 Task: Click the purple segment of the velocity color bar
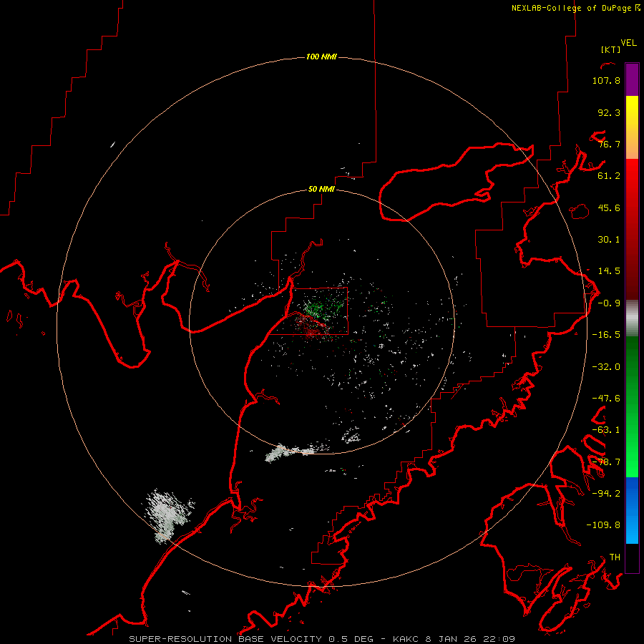[632, 79]
